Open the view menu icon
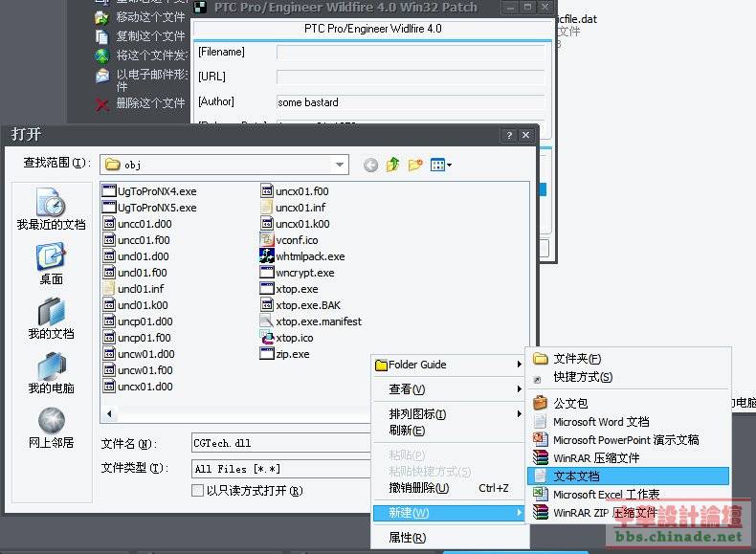The height and width of the screenshot is (554, 756). point(440,165)
